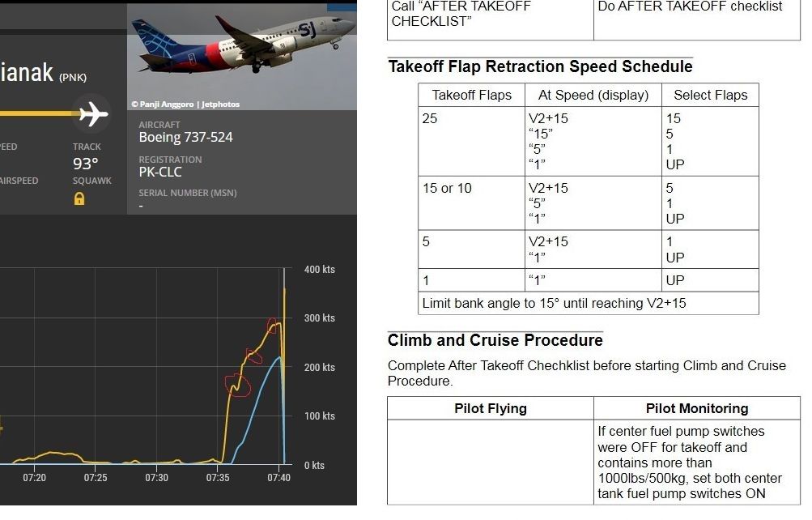Viewport: 812px width, 520px height.
Task: Click the white airplane icon on route bar
Action: [x=93, y=114]
